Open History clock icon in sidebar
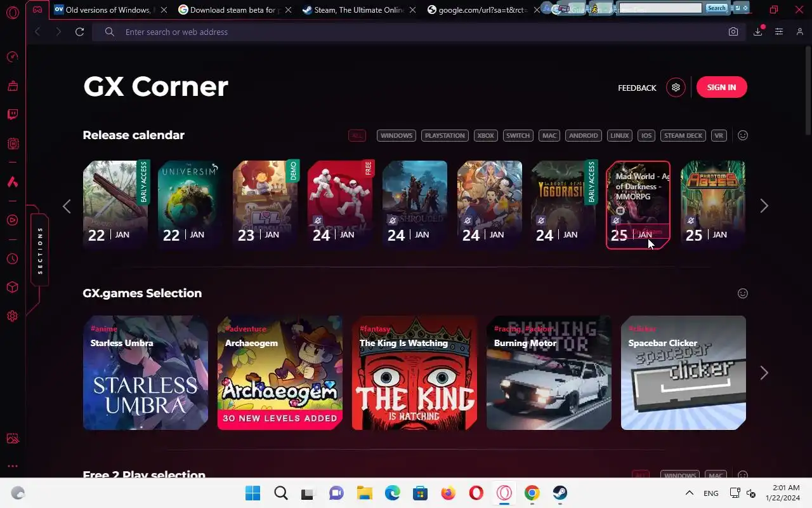The width and height of the screenshot is (812, 508). (x=12, y=259)
